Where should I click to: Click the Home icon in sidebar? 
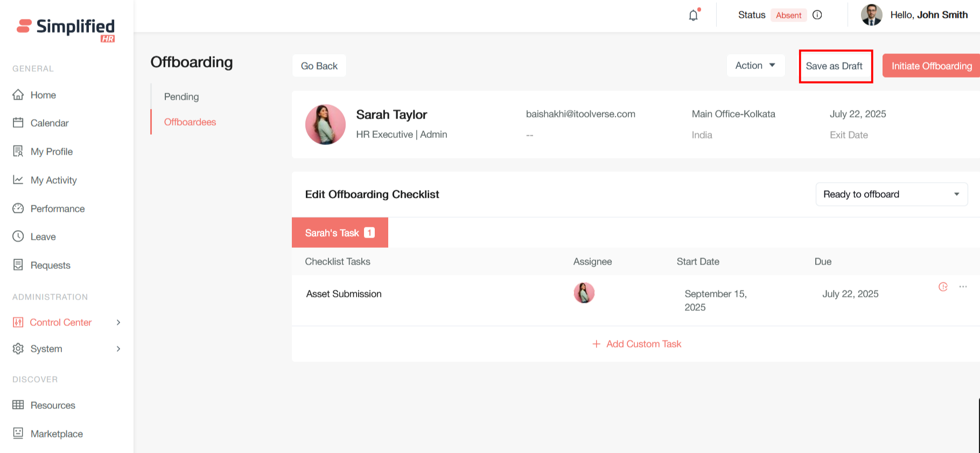point(18,95)
